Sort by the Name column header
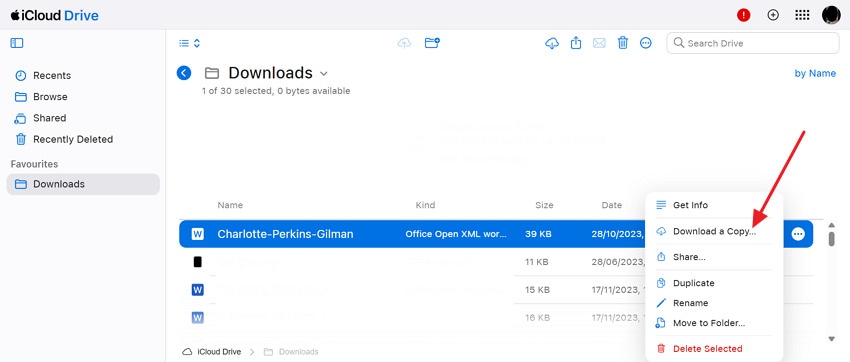 (x=230, y=205)
